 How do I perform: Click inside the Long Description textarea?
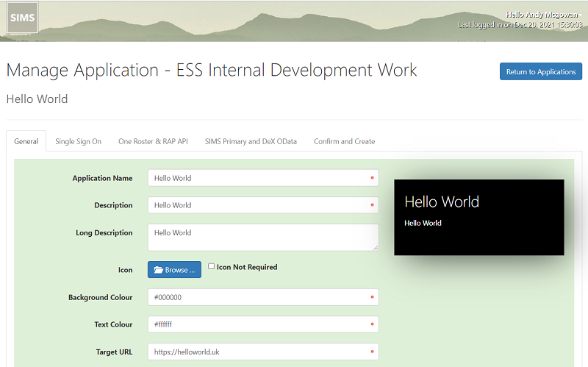(263, 237)
